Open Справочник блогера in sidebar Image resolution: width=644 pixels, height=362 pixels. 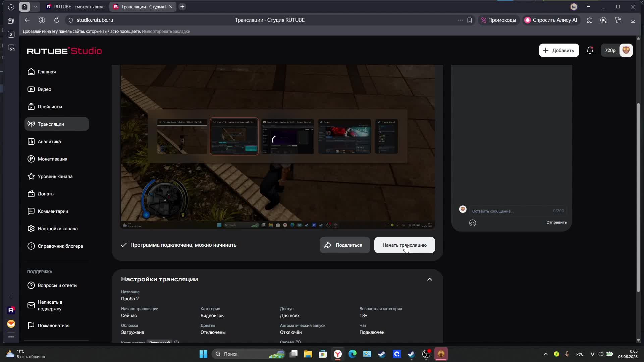point(57,246)
